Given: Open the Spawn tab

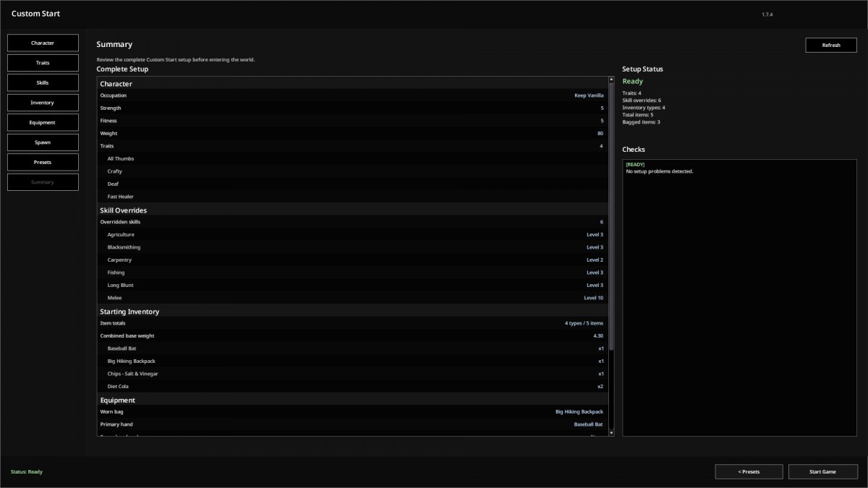Looking at the screenshot, I should pos(43,142).
